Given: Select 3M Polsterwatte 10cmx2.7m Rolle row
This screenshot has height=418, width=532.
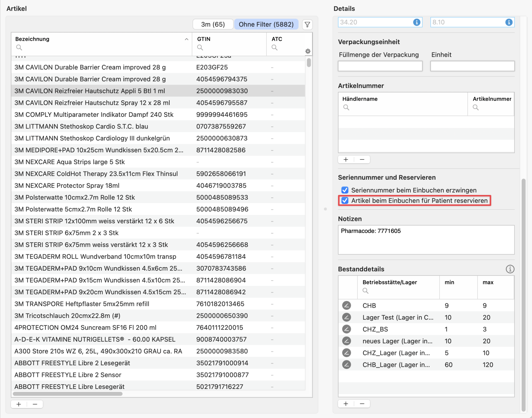Looking at the screenshot, I should coord(158,197).
